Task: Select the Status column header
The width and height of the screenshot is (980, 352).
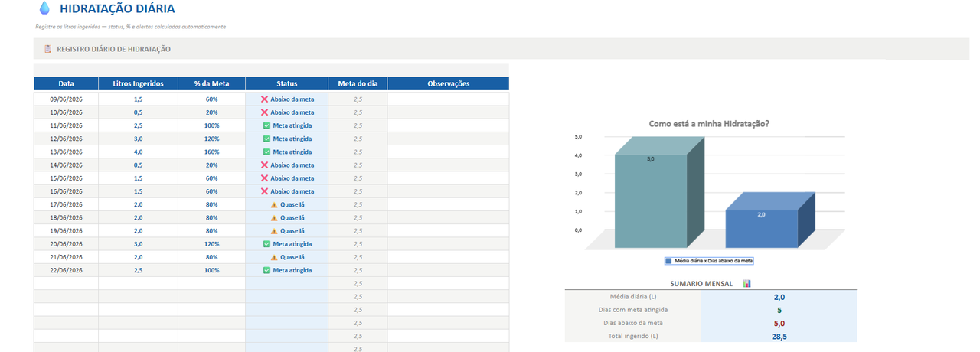Action: tap(286, 83)
